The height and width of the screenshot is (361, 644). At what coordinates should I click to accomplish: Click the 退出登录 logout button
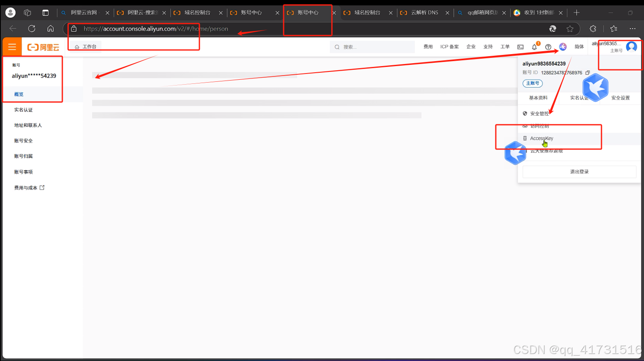pos(579,172)
